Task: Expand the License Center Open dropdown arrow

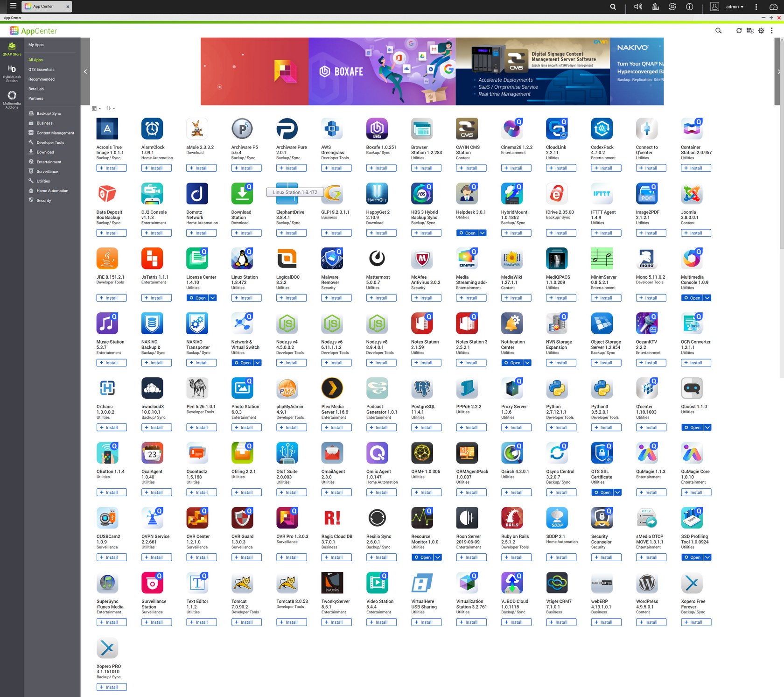Action: (212, 298)
